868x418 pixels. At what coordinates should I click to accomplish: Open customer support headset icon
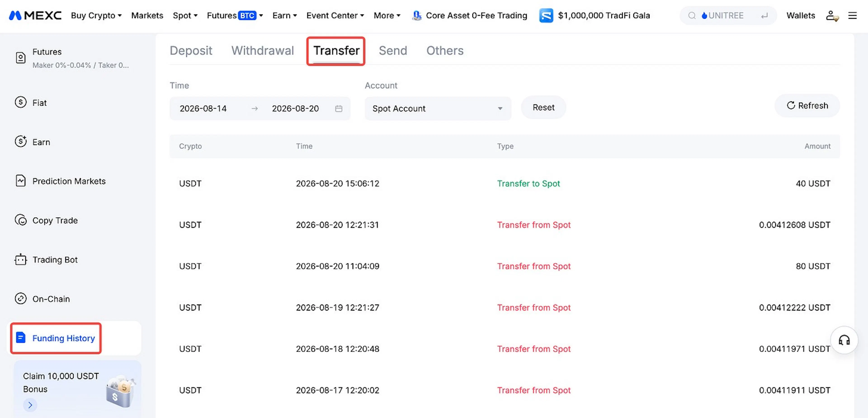844,340
